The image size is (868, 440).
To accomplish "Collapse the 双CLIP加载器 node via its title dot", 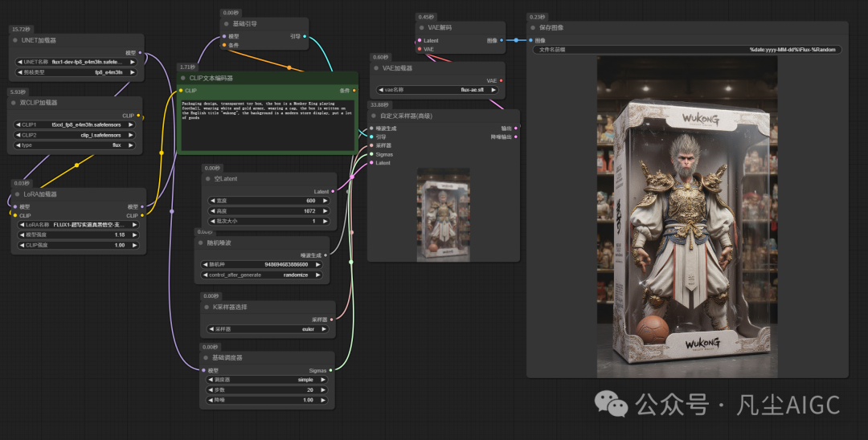I will (14, 103).
